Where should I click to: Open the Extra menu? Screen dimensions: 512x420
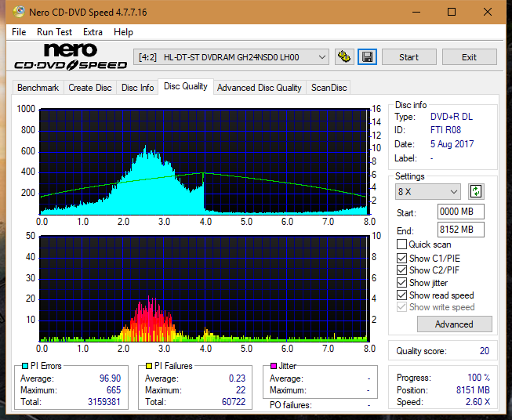click(x=93, y=32)
